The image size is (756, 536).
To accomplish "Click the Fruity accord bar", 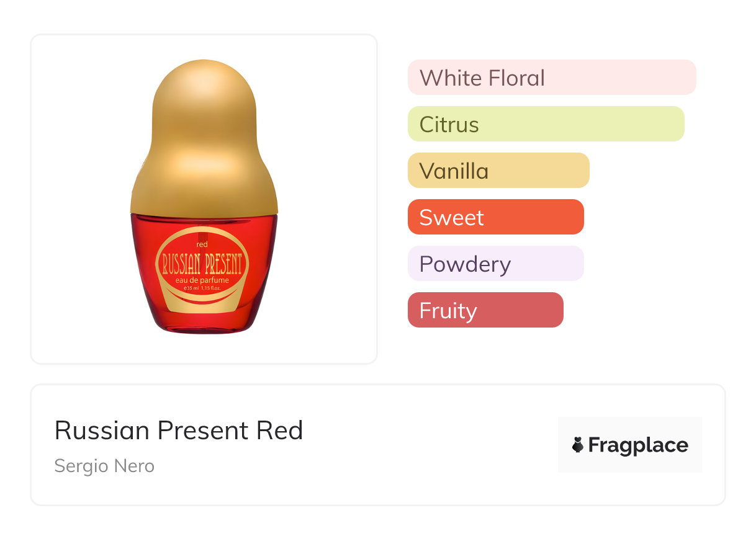I will coord(485,310).
